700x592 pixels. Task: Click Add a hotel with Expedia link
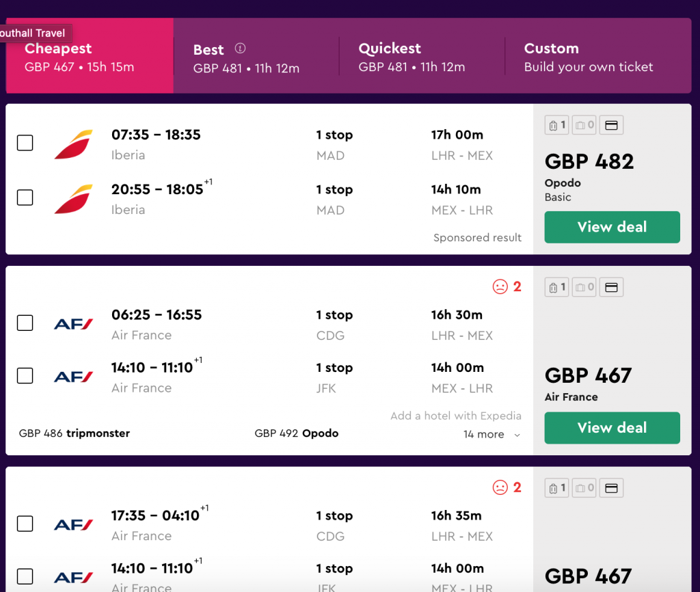tap(456, 416)
